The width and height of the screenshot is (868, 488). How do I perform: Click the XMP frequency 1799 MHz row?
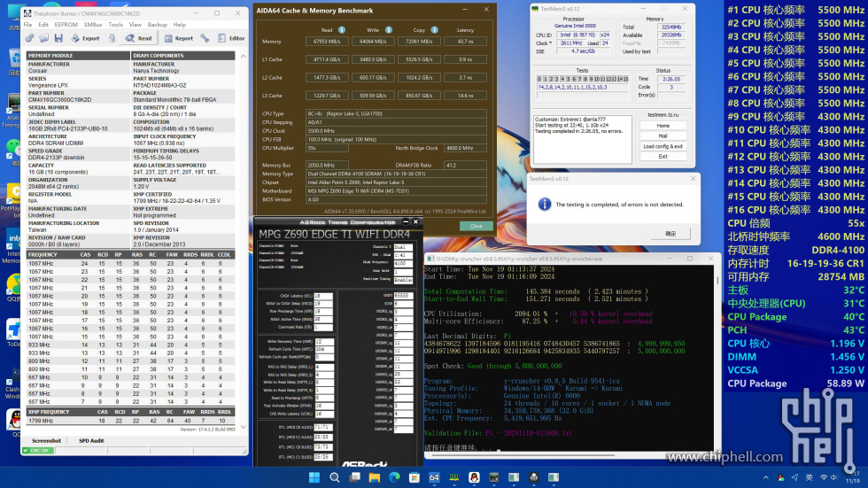131,421
